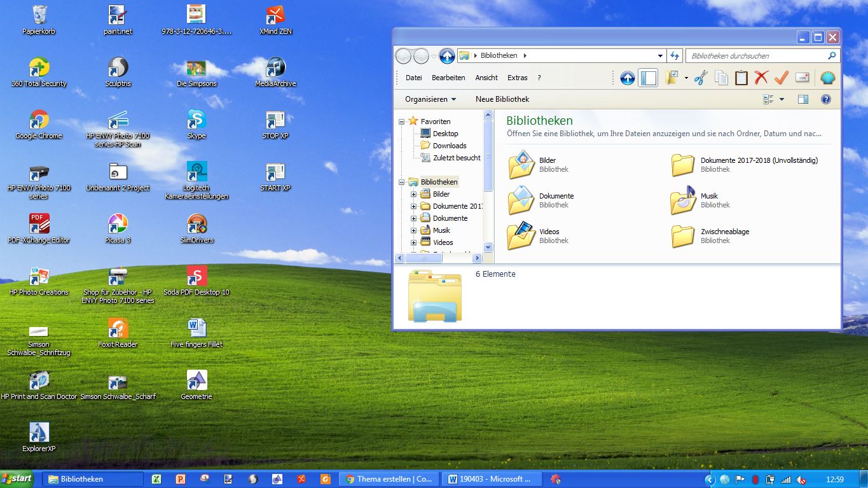The width and height of the screenshot is (868, 488).
Task: Click the Windows start button
Action: [x=17, y=479]
